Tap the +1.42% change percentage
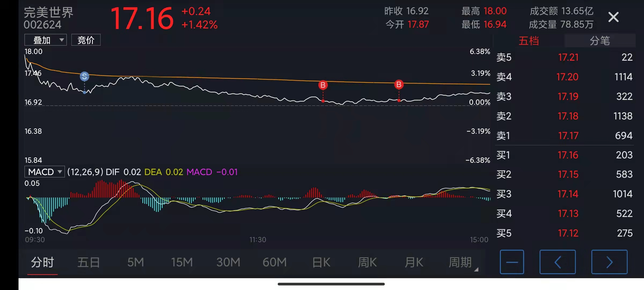This screenshot has width=644, height=290. tap(199, 25)
